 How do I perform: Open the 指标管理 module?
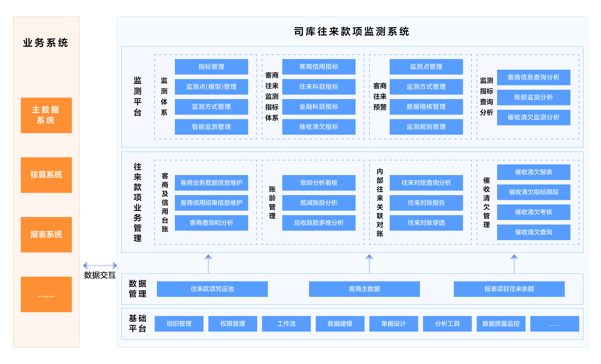211,67
